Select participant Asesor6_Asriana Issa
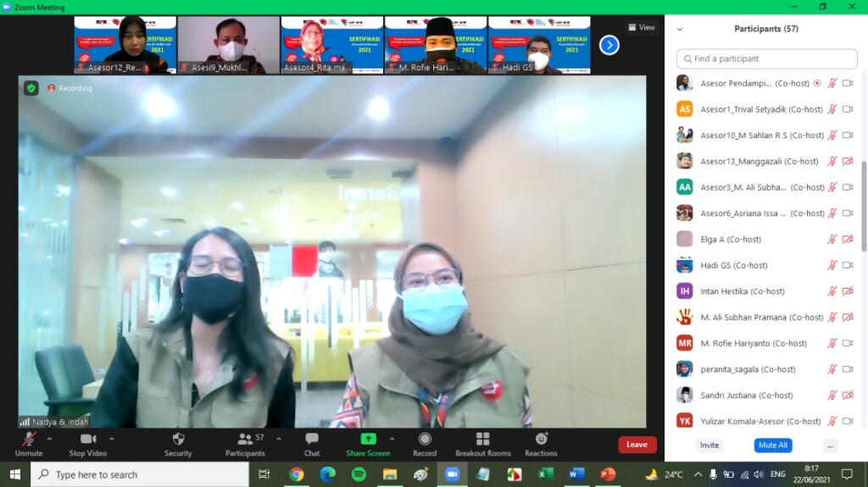The width and height of the screenshot is (868, 487). 766,213
